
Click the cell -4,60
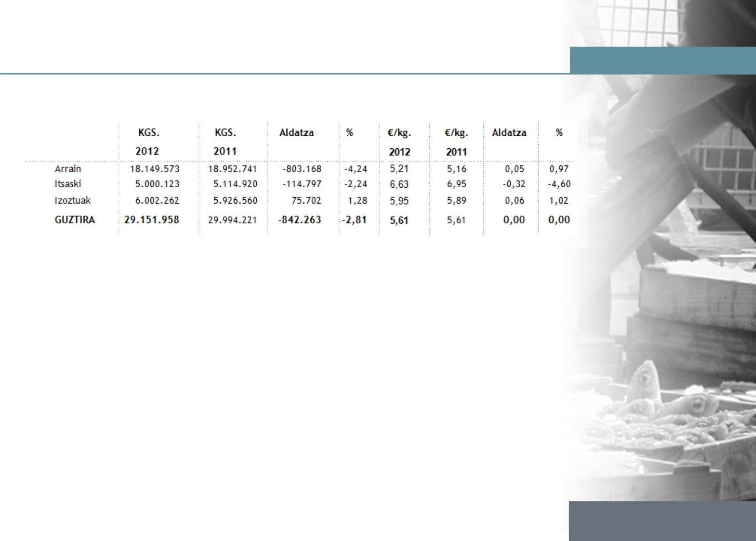point(559,184)
